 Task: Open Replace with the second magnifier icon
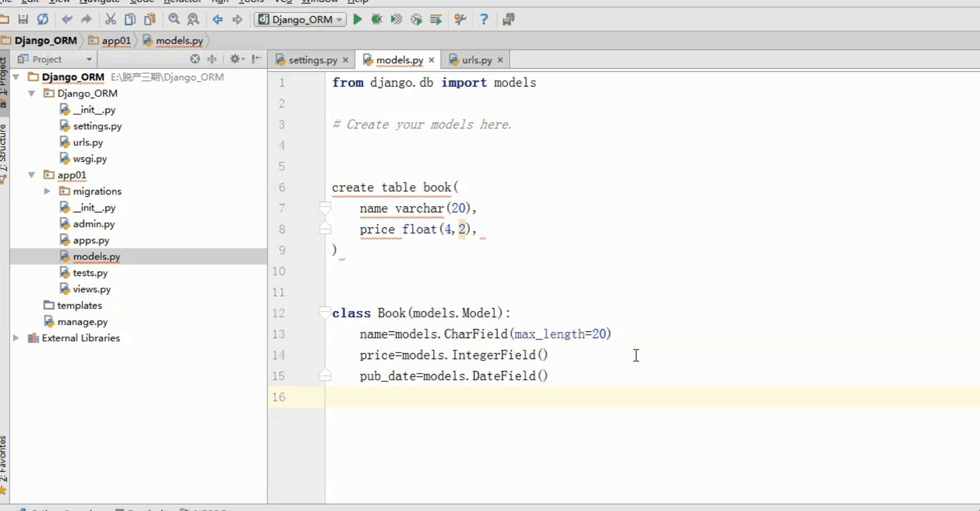click(193, 19)
